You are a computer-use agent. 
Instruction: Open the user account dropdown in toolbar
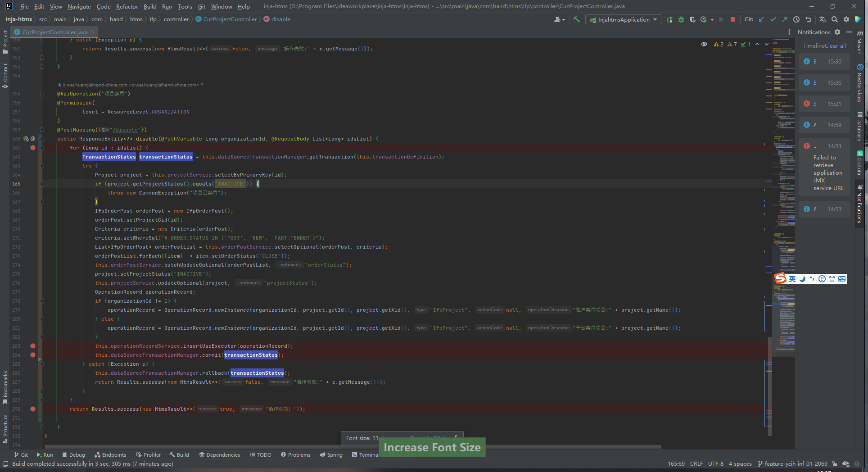[560, 19]
